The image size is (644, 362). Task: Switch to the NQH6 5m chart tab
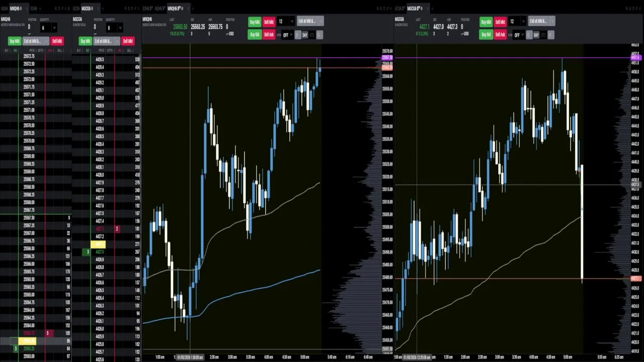(x=160, y=9)
